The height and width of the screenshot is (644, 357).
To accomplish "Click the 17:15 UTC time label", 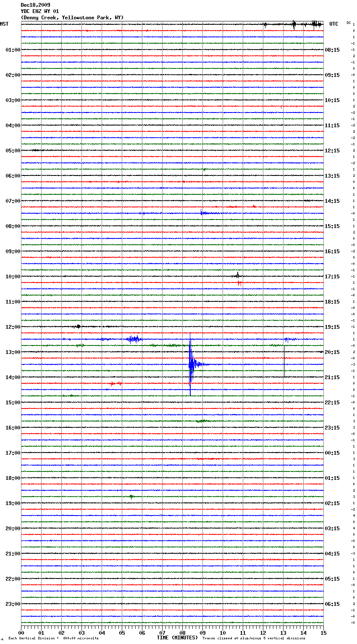I will pos(332,277).
